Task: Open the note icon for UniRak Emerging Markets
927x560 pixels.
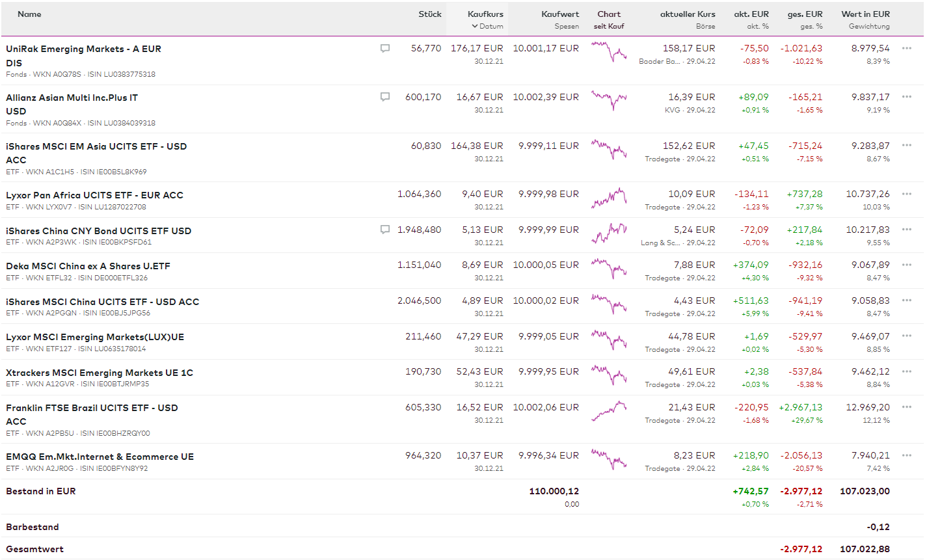Action: point(385,48)
